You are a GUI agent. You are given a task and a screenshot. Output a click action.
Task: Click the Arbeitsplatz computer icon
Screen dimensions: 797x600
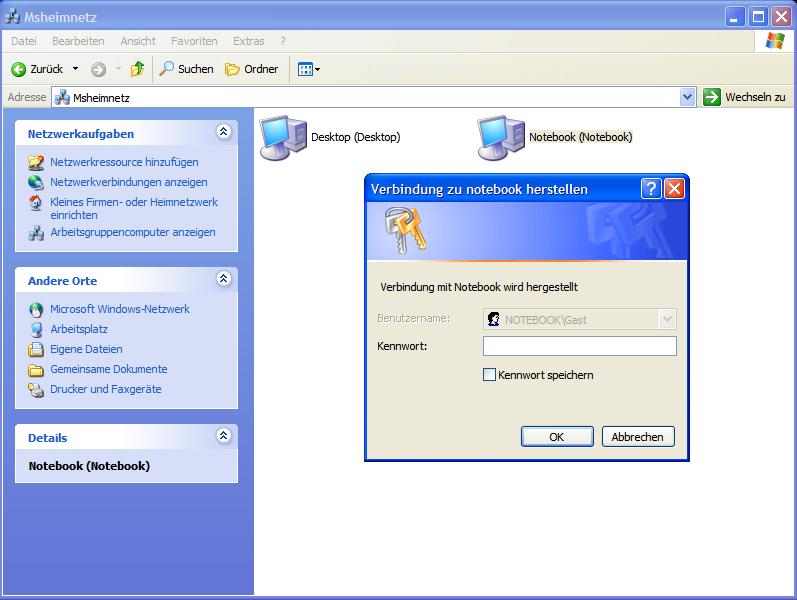click(36, 329)
